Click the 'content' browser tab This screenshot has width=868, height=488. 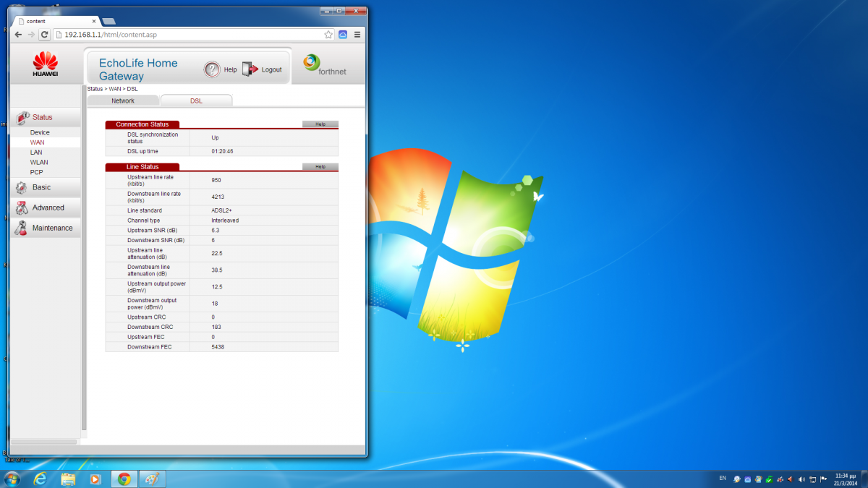(58, 21)
